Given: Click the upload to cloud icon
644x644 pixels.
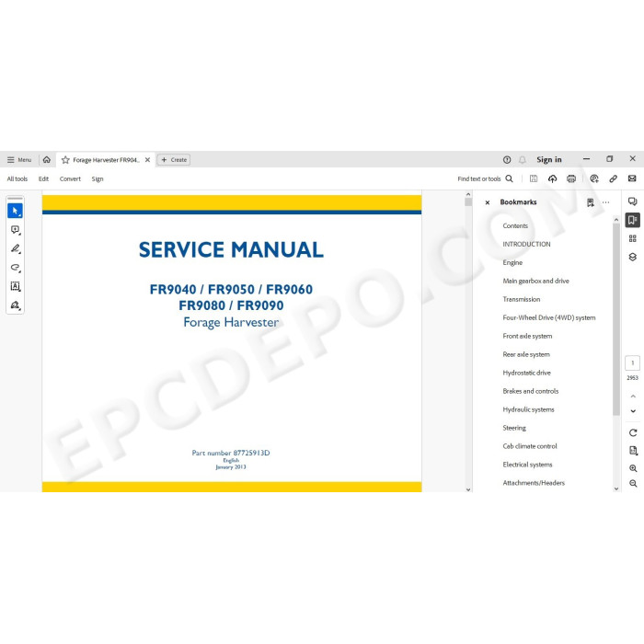Looking at the screenshot, I should click(552, 178).
